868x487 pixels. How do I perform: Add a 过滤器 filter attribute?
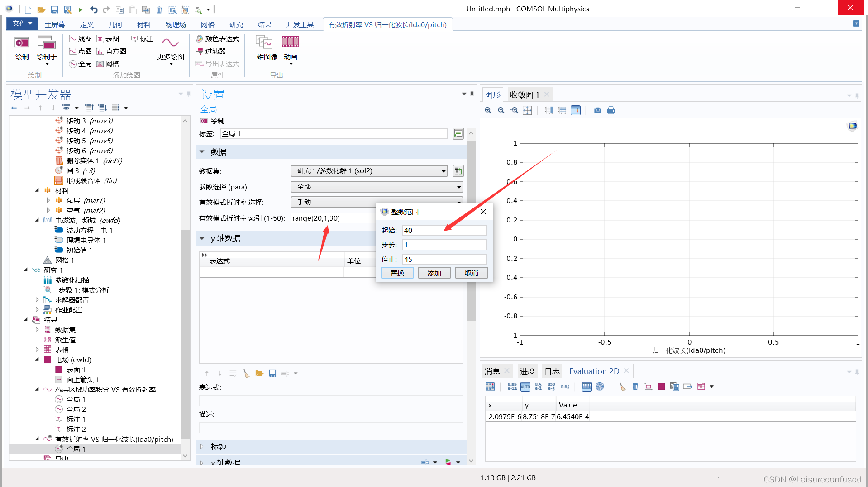click(x=211, y=52)
